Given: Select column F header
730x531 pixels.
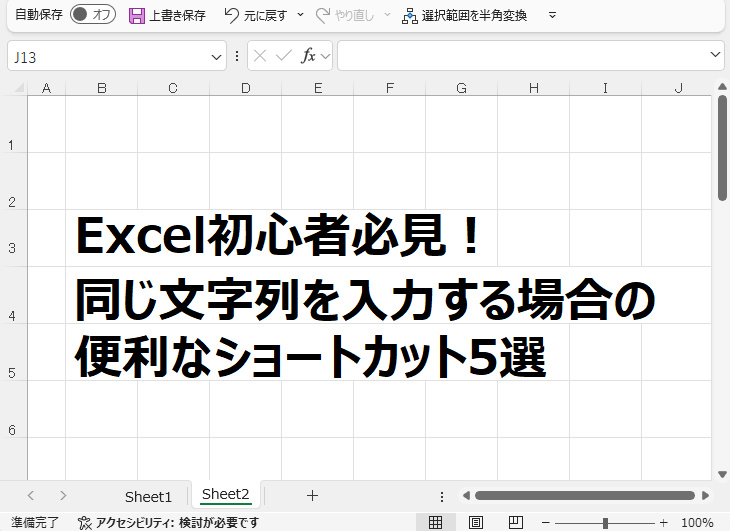Looking at the screenshot, I should pos(390,87).
